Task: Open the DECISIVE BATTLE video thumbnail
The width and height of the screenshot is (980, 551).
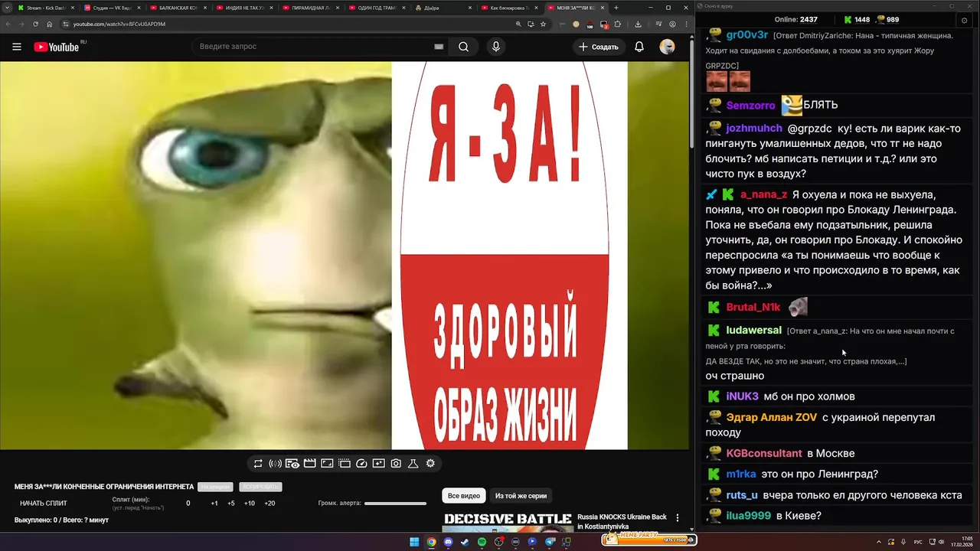Action: tap(508, 522)
